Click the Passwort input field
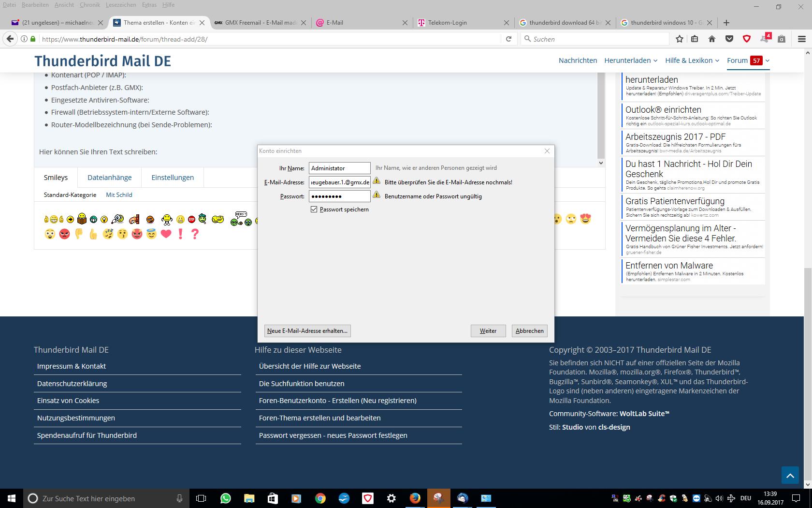The width and height of the screenshot is (812, 508). click(339, 196)
